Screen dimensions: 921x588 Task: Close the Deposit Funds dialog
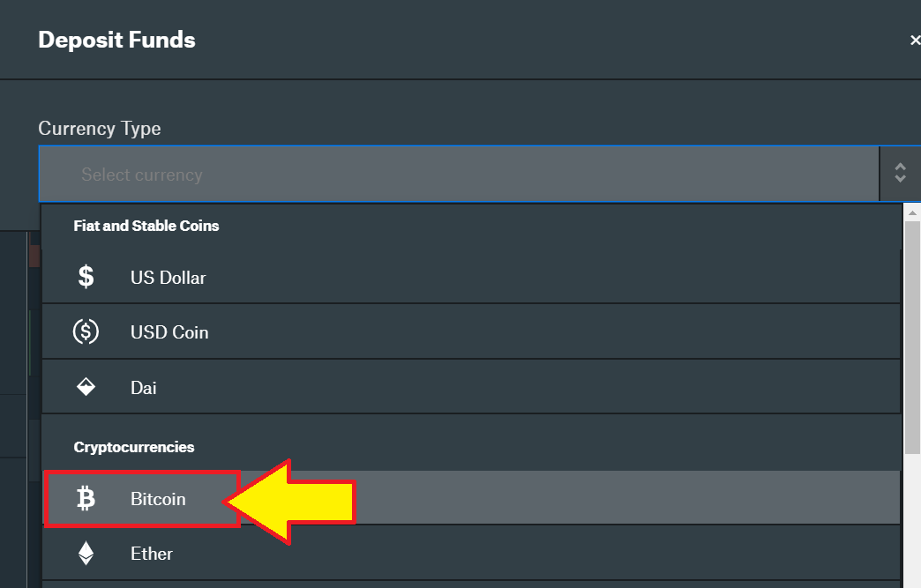(x=915, y=40)
